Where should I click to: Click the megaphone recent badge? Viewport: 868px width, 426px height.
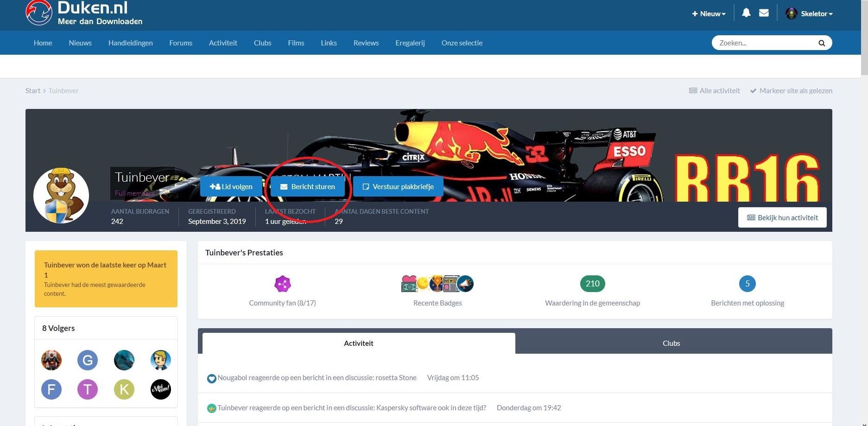coord(465,284)
